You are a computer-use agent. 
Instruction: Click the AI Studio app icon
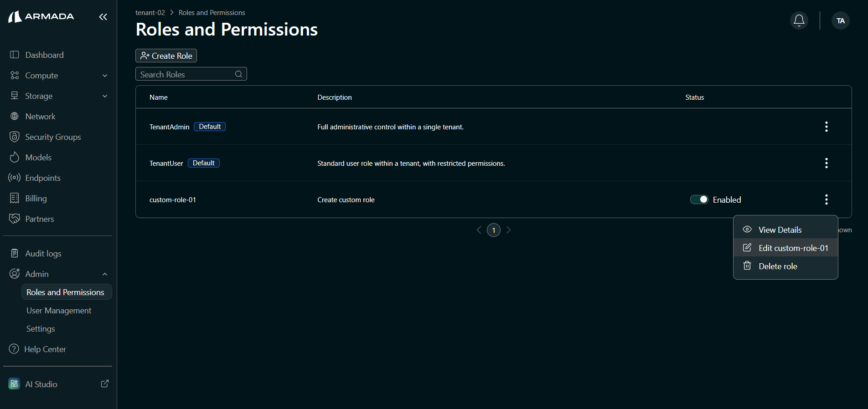[x=14, y=383]
